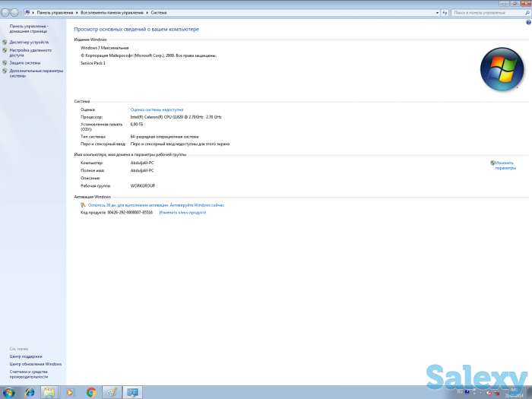Click the help question mark icon
Viewport: 532px width, 399px height.
point(527,22)
